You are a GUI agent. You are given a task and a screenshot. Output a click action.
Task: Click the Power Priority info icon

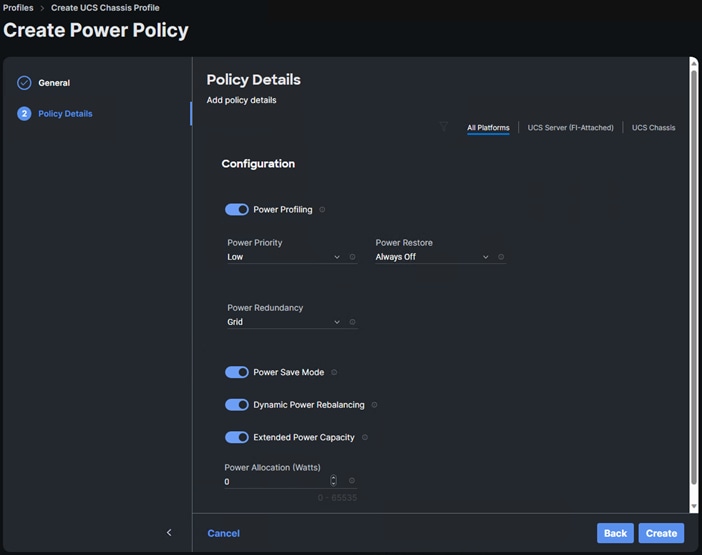tap(352, 257)
